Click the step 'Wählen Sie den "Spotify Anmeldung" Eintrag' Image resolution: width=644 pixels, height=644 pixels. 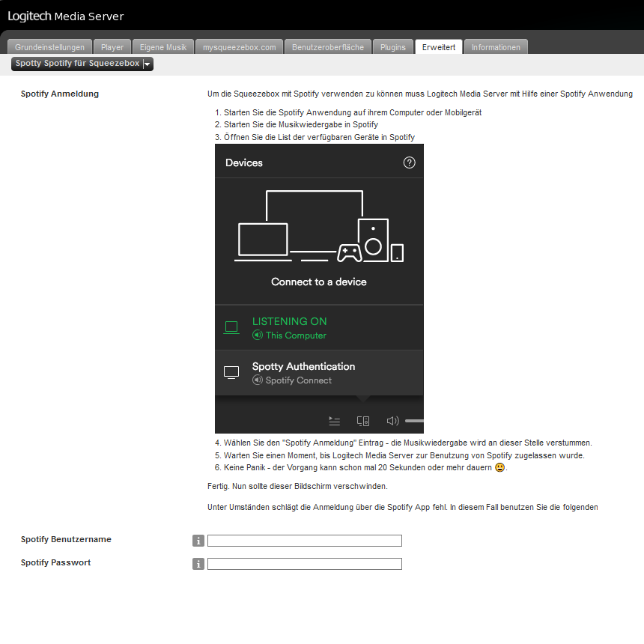coord(408,443)
